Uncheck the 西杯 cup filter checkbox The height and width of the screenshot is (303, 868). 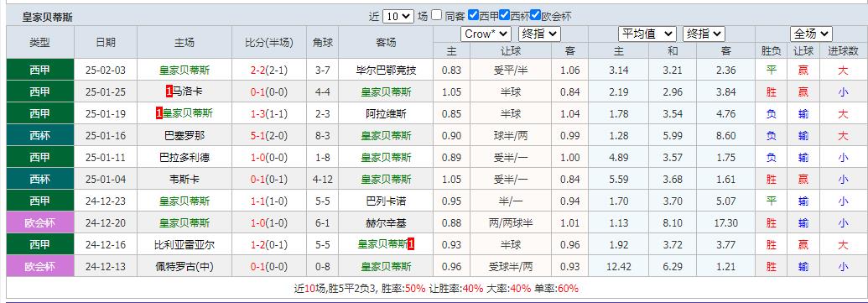pyautogui.click(x=504, y=15)
